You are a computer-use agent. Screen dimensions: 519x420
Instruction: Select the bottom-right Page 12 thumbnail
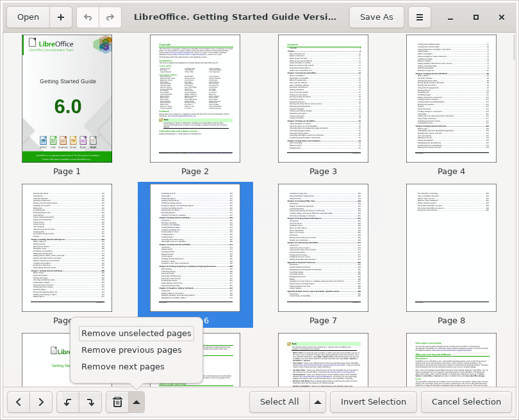click(x=451, y=360)
